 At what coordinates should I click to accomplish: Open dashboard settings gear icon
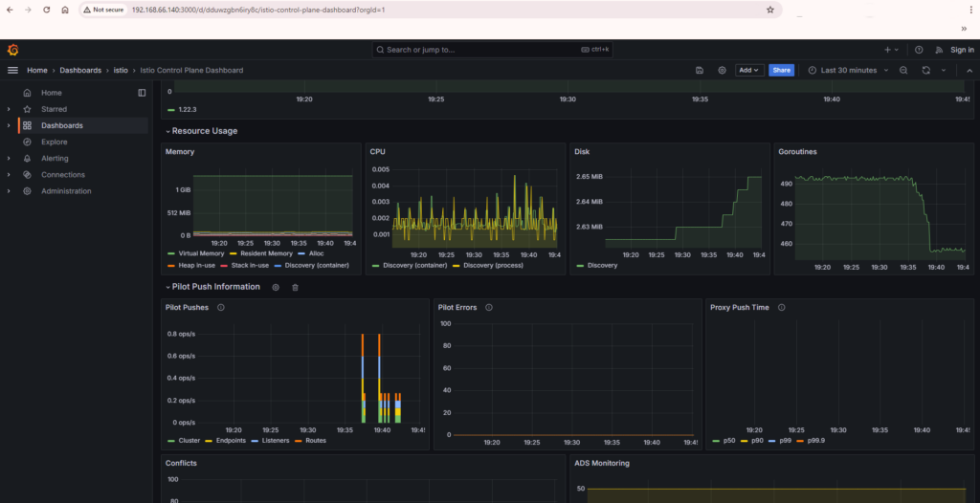[722, 71]
